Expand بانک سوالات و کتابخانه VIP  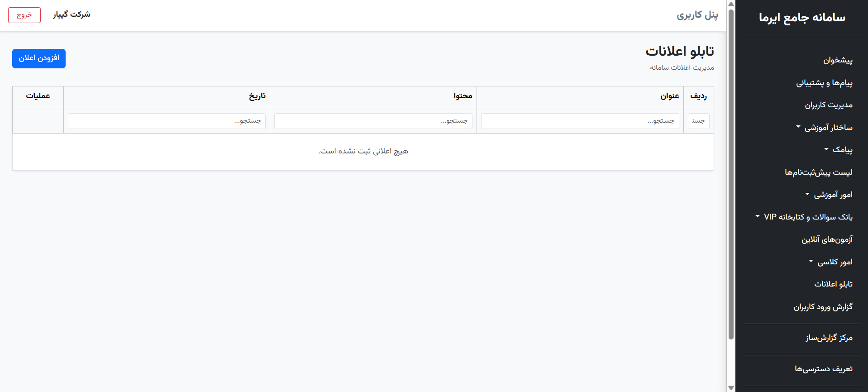coord(804,217)
